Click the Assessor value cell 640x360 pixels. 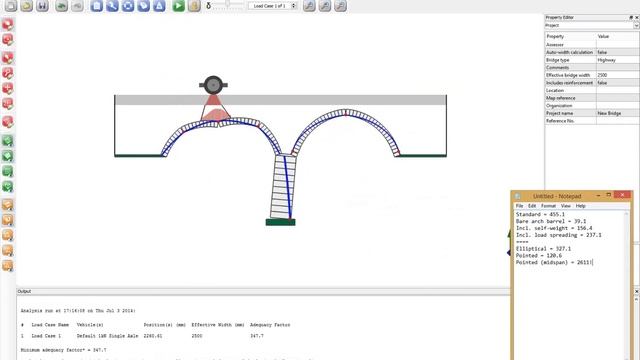tap(618, 44)
